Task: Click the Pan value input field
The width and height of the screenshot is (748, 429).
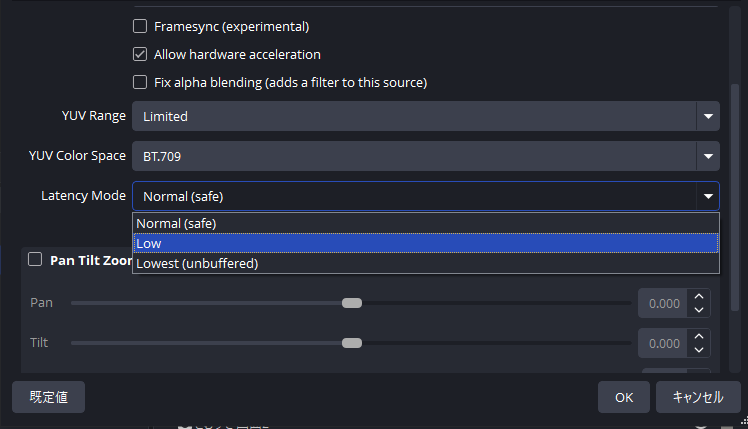Action: coord(661,303)
